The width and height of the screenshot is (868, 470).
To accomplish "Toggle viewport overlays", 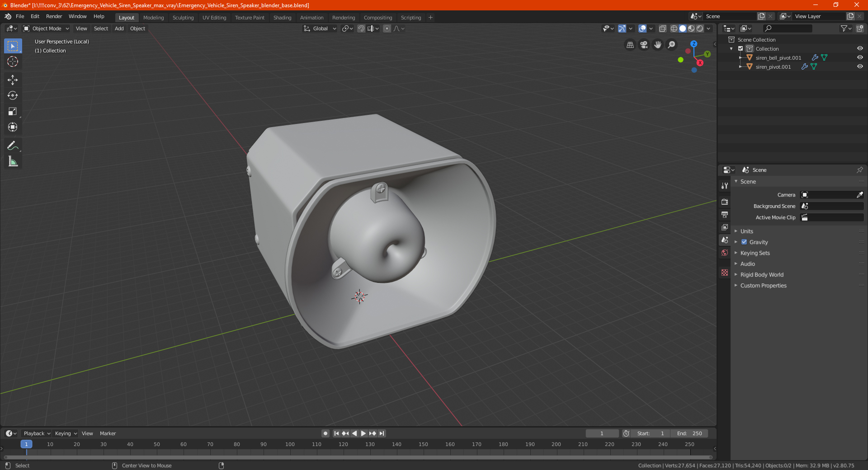I will [642, 28].
